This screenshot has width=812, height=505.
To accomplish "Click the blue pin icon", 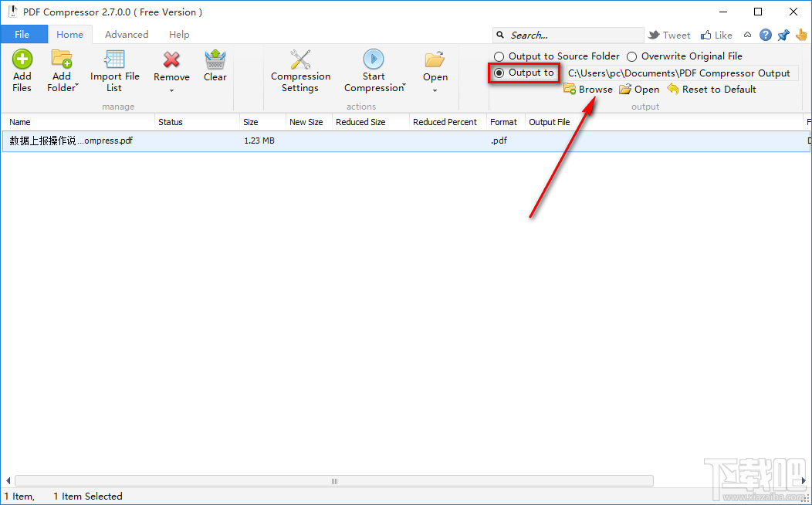I will (x=783, y=35).
